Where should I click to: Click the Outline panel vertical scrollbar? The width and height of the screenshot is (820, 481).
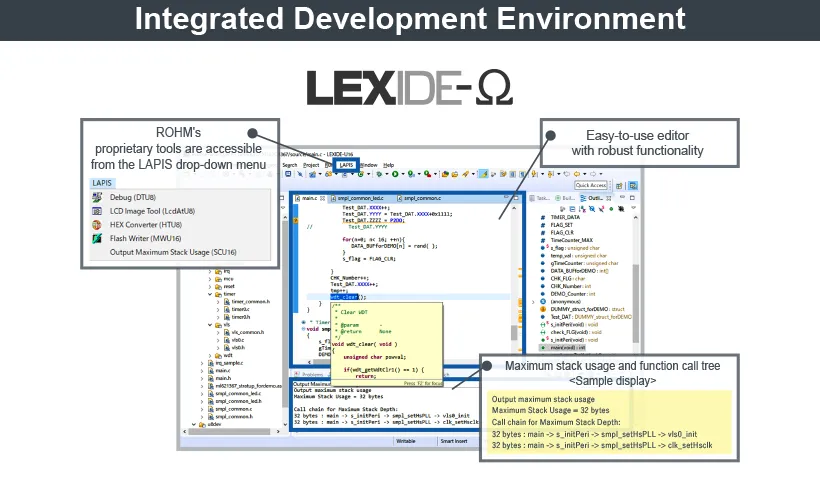coord(636,303)
